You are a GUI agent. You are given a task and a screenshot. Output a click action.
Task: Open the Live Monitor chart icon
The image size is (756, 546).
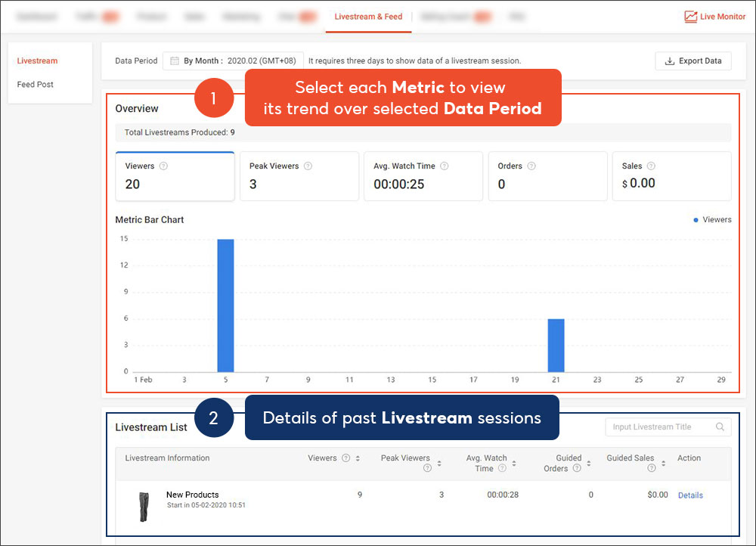[x=690, y=17]
